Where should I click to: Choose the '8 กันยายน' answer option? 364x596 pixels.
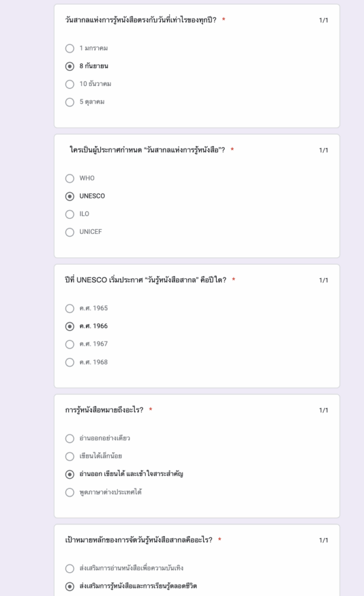[70, 66]
